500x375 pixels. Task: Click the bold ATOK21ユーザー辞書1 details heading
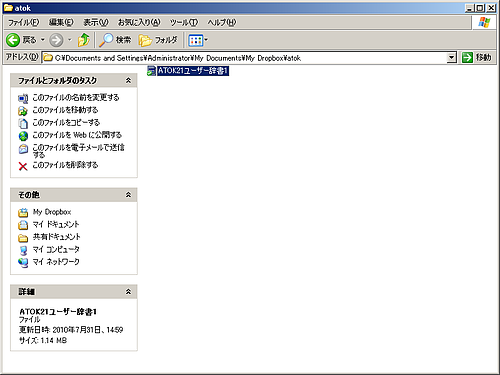tap(58, 312)
